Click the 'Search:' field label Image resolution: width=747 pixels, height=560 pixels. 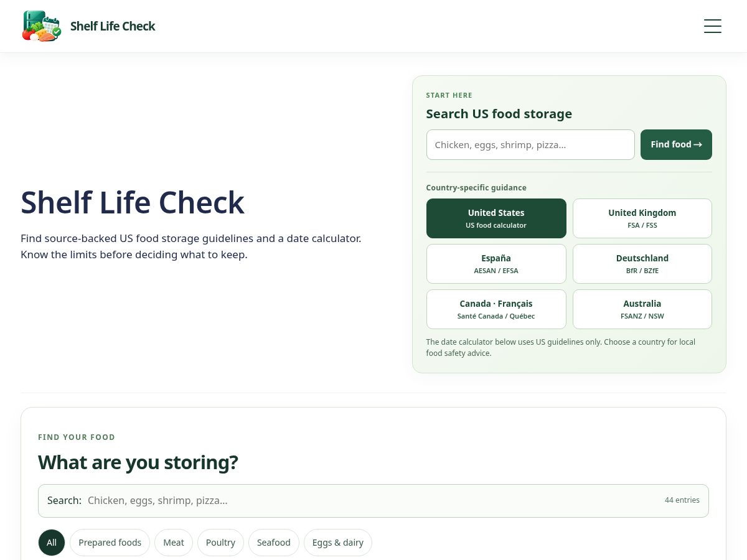[x=64, y=500]
